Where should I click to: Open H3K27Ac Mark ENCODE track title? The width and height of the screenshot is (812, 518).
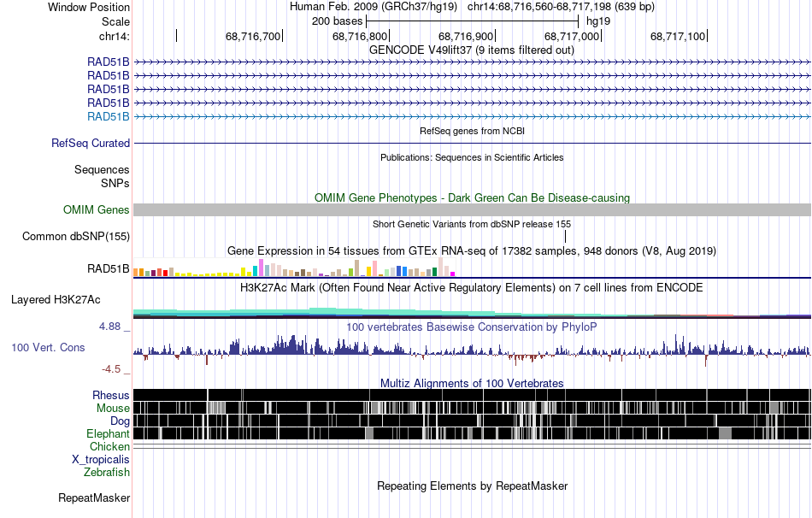[x=472, y=287]
